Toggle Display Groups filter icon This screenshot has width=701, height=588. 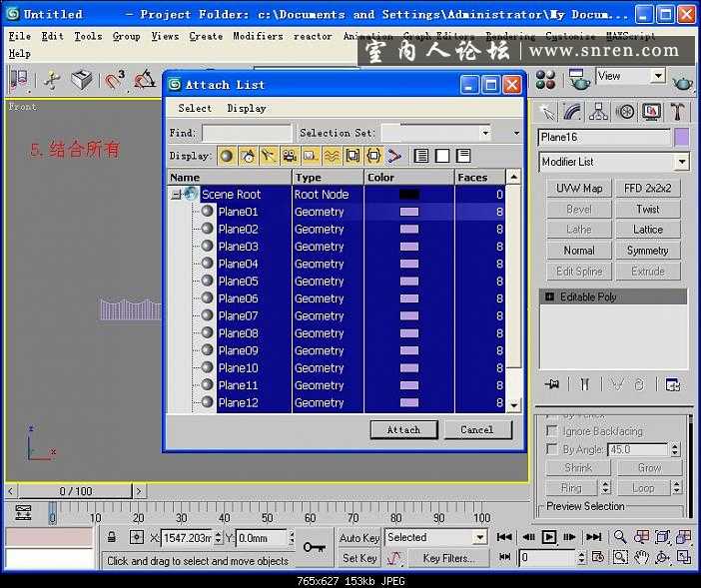[352, 156]
